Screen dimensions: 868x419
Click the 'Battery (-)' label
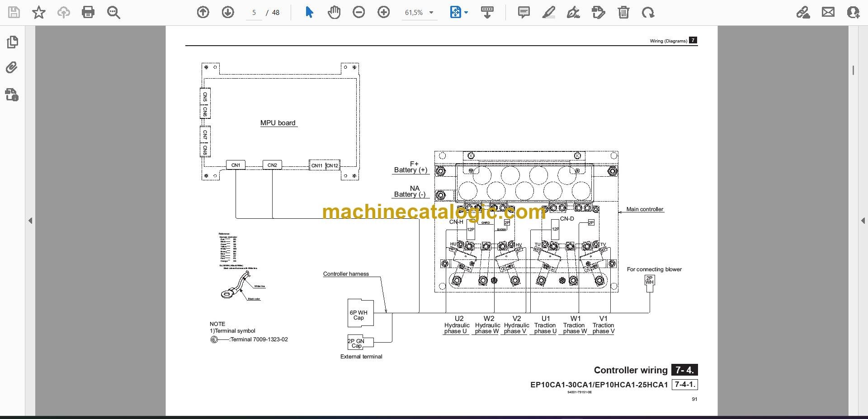(410, 194)
